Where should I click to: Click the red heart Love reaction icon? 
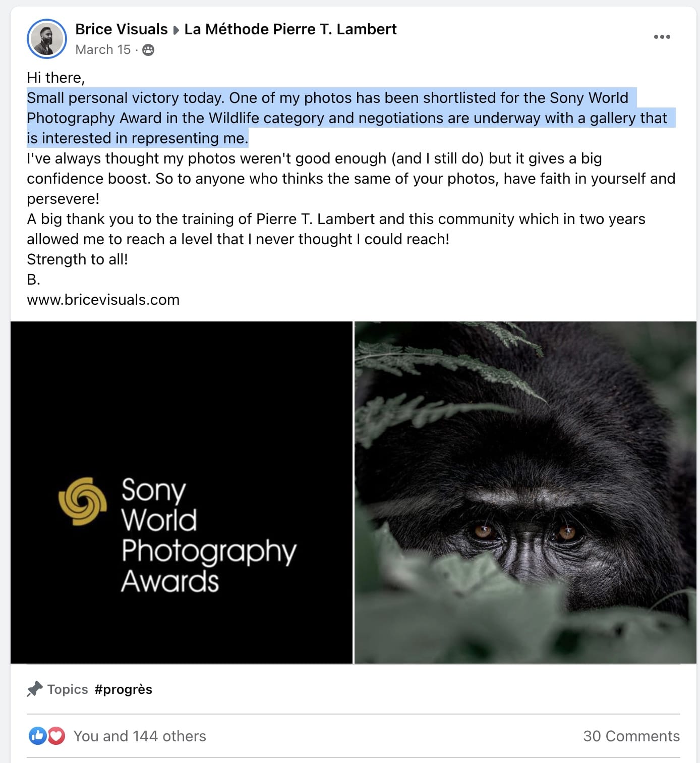[x=56, y=736]
